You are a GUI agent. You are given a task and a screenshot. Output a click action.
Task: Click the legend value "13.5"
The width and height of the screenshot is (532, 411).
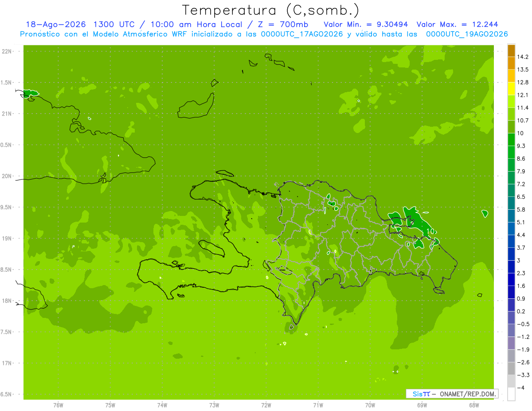click(x=522, y=70)
